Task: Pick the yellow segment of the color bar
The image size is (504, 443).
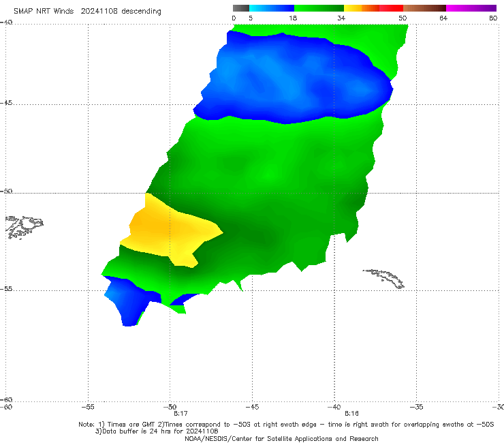Action: pos(353,8)
